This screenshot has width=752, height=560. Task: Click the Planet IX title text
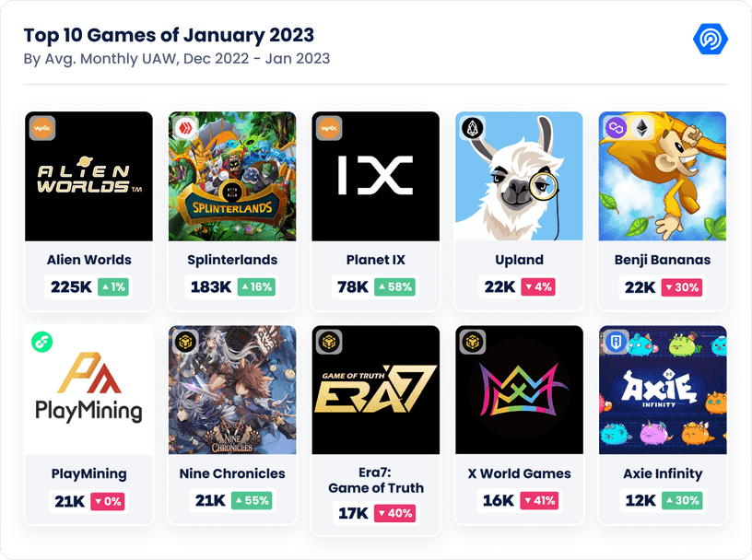pos(375,260)
